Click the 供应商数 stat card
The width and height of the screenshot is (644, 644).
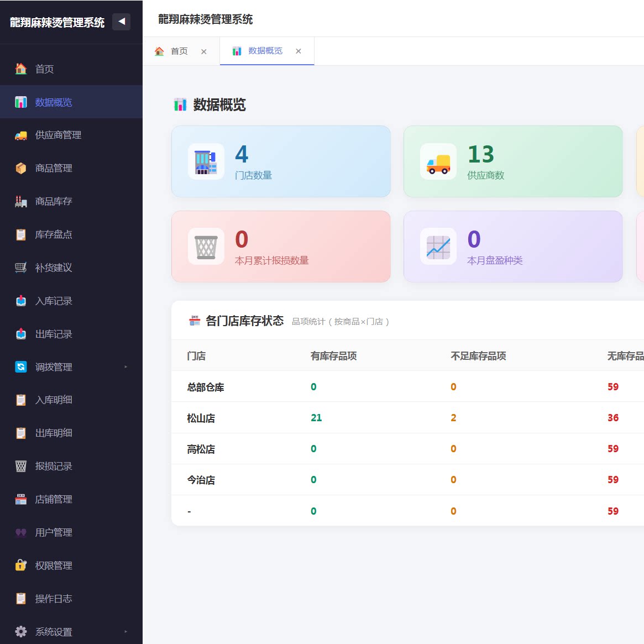(513, 161)
